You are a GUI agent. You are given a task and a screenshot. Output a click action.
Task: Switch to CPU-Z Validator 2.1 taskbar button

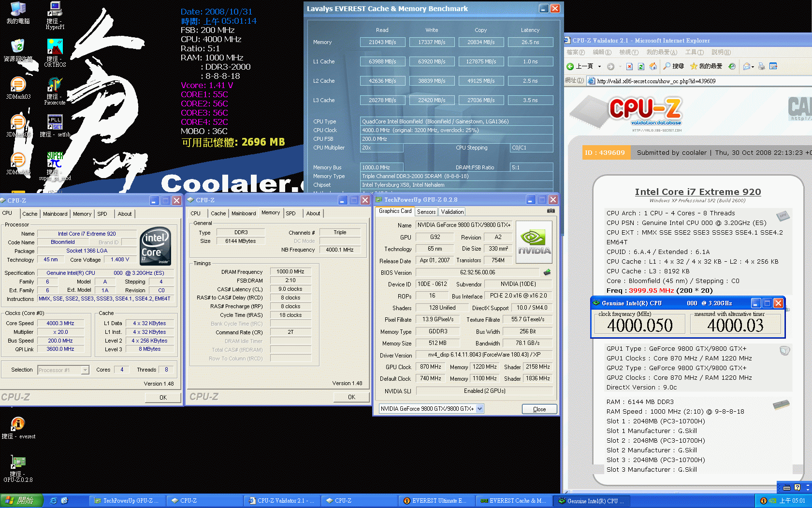tap(281, 501)
